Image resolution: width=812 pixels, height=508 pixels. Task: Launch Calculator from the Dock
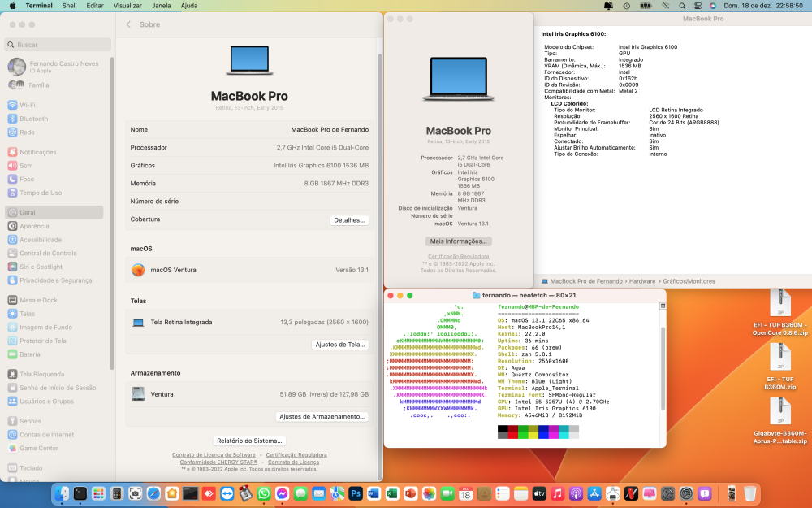117,493
